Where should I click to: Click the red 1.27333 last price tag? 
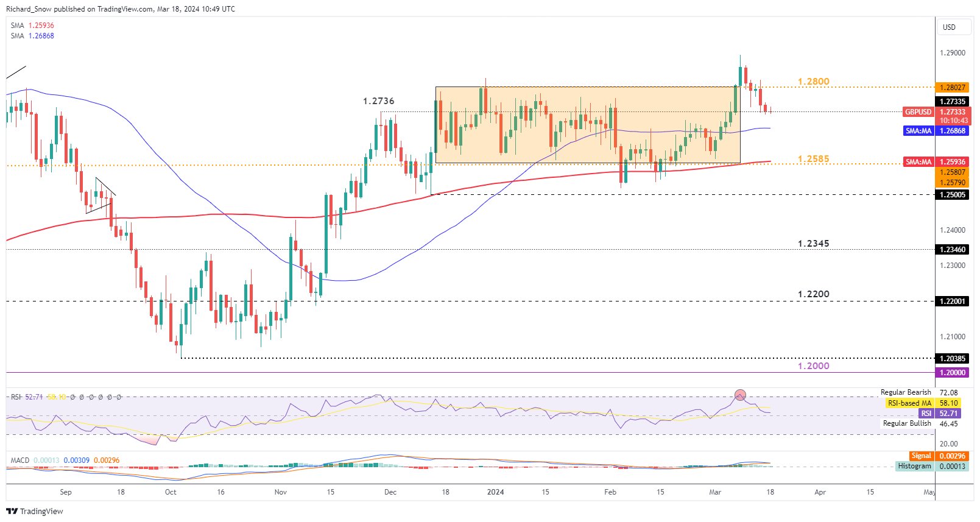pos(952,112)
